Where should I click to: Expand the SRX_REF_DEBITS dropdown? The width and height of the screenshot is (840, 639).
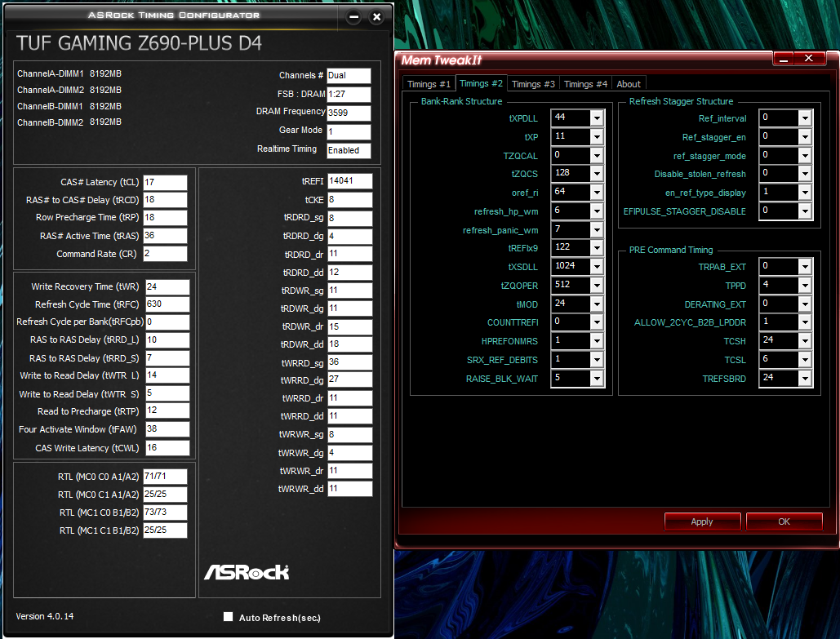[596, 360]
